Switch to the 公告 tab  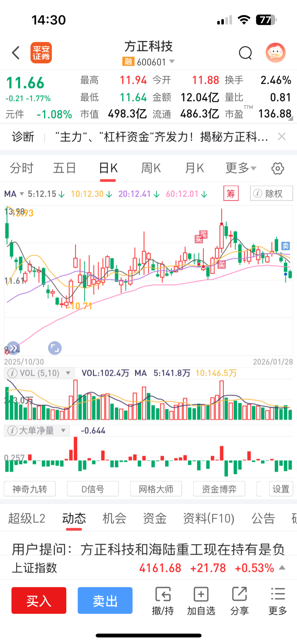click(263, 518)
